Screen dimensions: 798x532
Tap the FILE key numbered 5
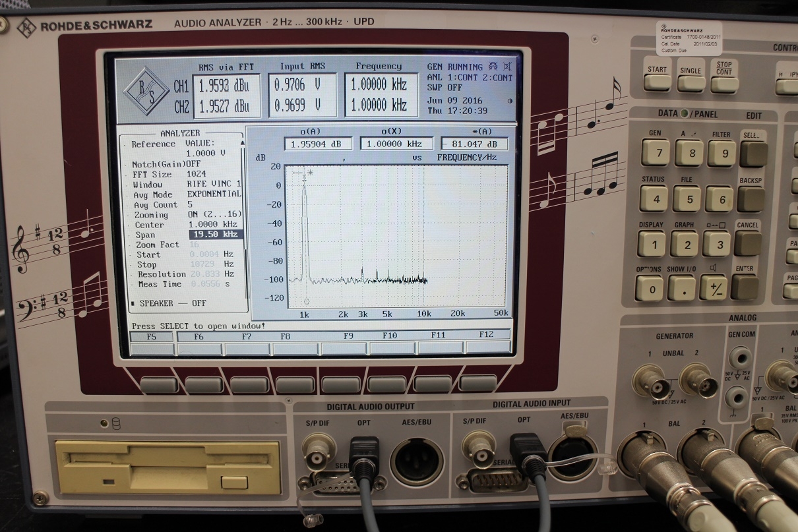(x=687, y=198)
